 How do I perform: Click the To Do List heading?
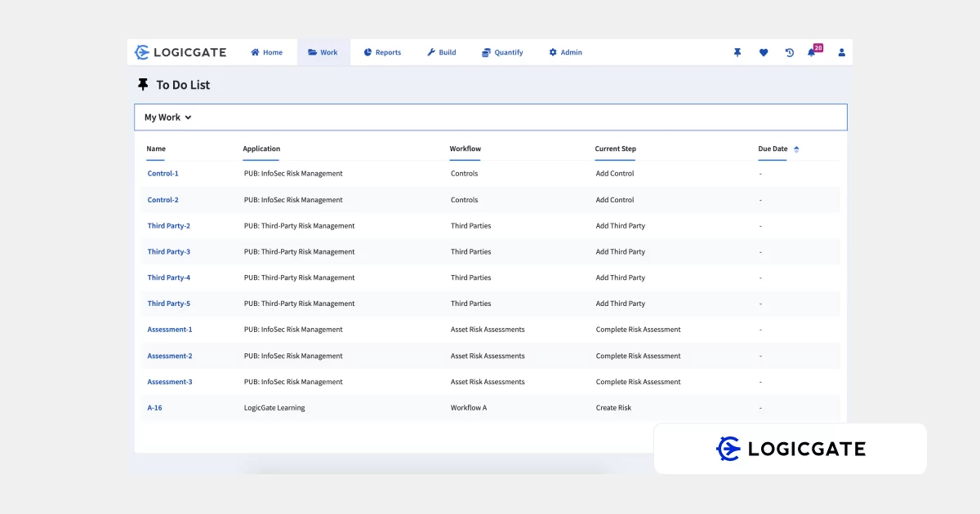[x=183, y=85]
